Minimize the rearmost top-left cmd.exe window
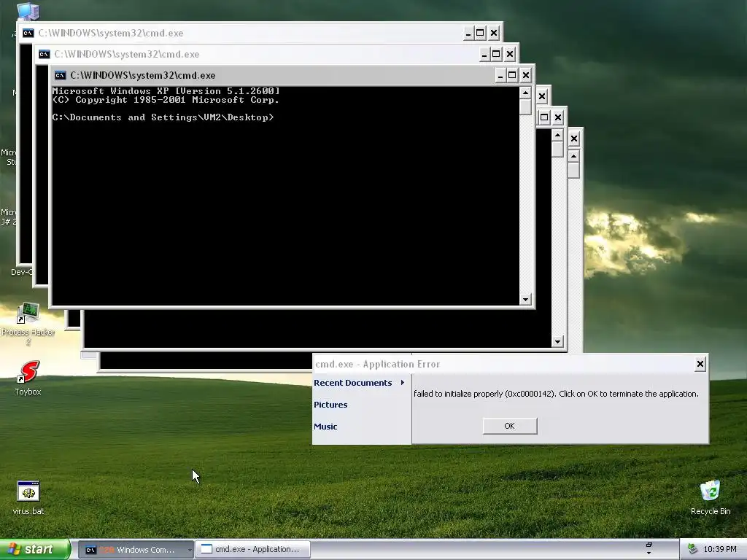This screenshot has height=560, width=747. point(468,33)
